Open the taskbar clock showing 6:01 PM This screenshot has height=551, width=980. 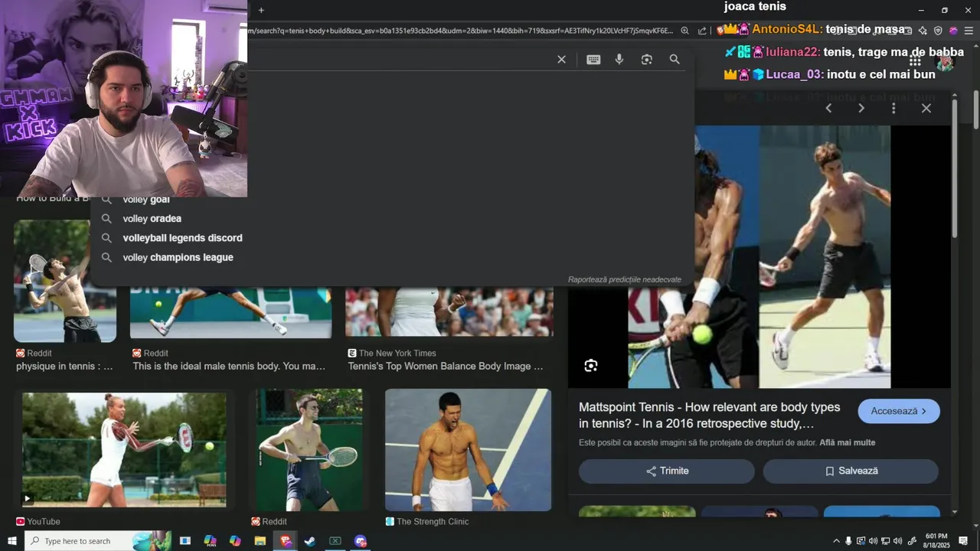[x=936, y=541]
